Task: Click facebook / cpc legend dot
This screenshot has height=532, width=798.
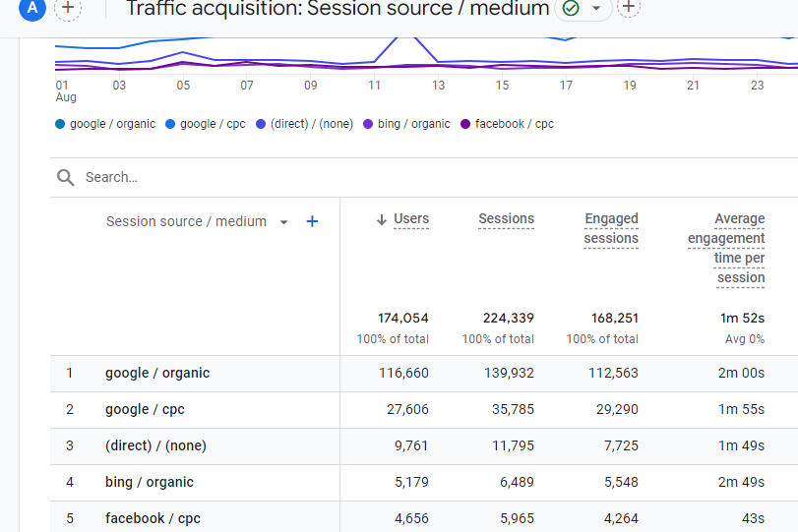Action: click(x=465, y=124)
